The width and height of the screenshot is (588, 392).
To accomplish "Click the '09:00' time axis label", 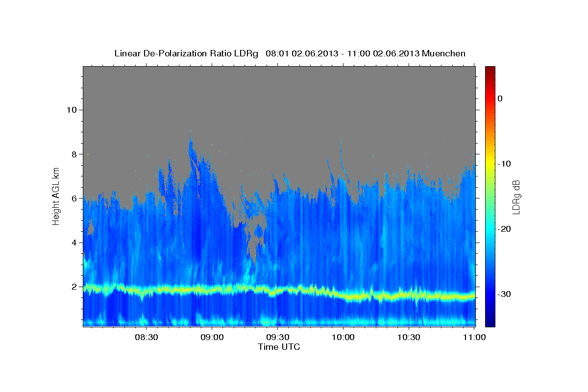I will point(212,337).
